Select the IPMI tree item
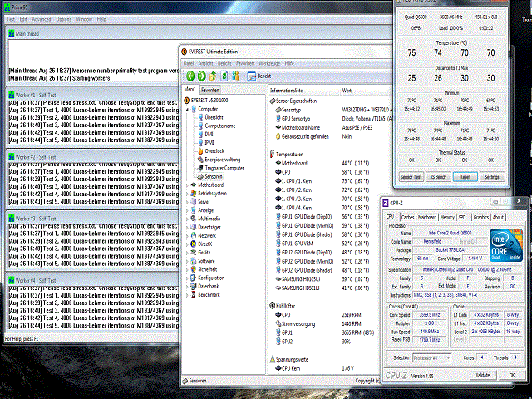 click(209, 142)
